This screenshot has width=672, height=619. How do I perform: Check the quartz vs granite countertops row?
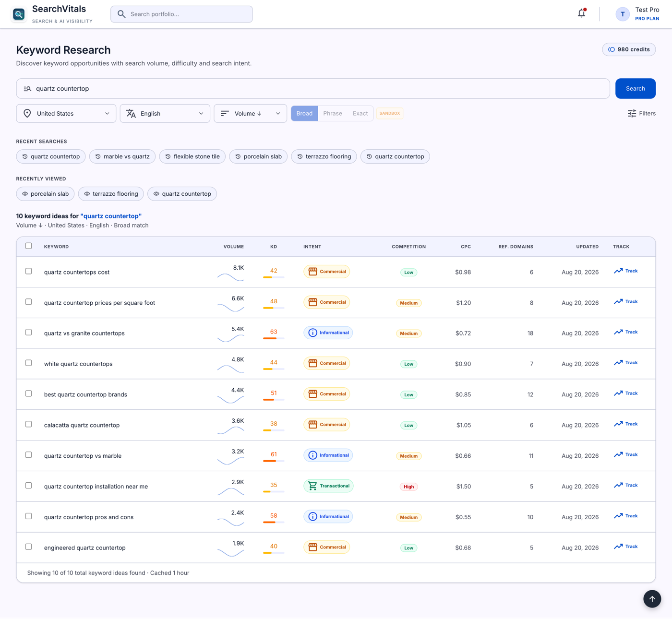tap(29, 332)
